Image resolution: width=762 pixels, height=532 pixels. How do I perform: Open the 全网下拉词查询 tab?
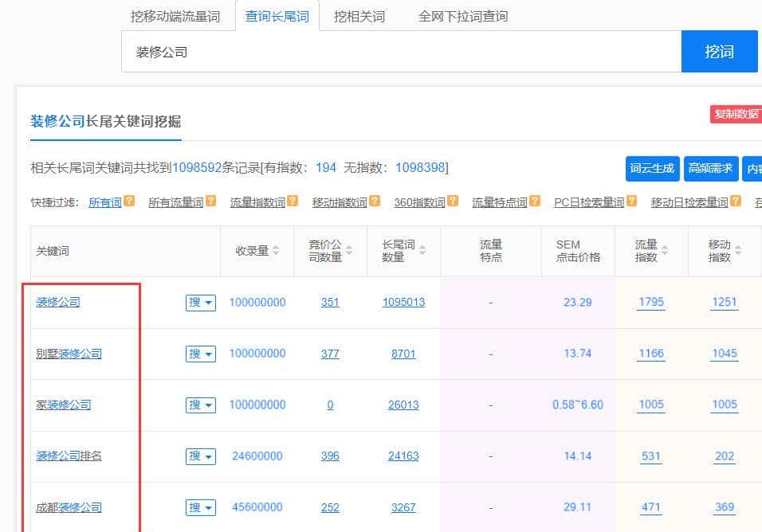pyautogui.click(x=463, y=15)
